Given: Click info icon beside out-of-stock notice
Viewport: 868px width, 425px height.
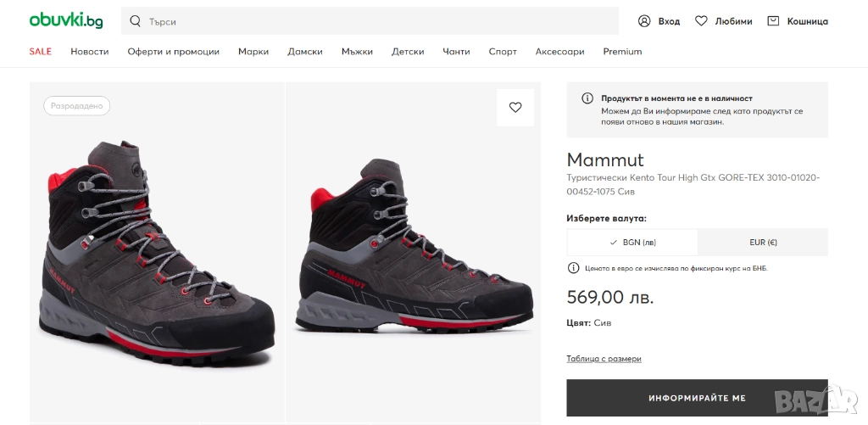Looking at the screenshot, I should tap(587, 98).
